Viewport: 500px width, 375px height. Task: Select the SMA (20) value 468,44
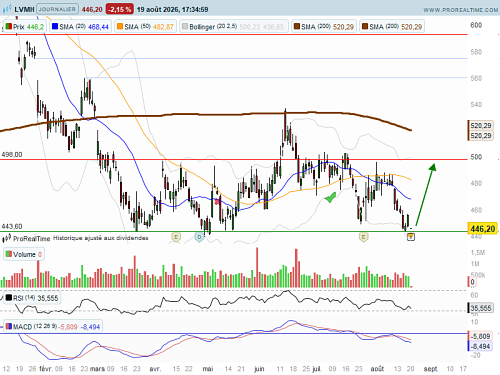click(x=98, y=27)
